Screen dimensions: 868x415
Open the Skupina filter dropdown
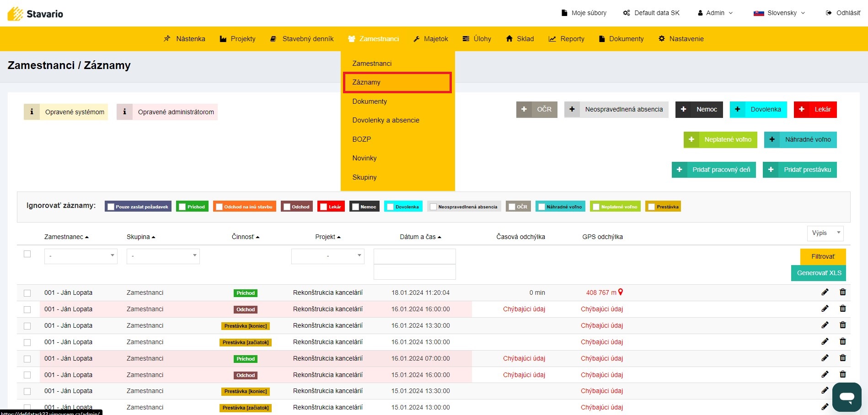[x=163, y=256]
